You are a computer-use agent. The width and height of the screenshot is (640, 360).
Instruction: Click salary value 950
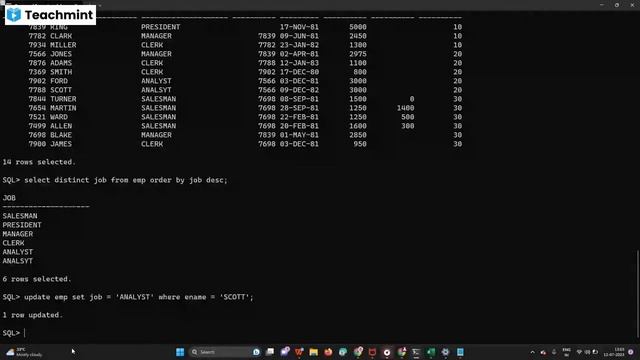tap(360, 144)
